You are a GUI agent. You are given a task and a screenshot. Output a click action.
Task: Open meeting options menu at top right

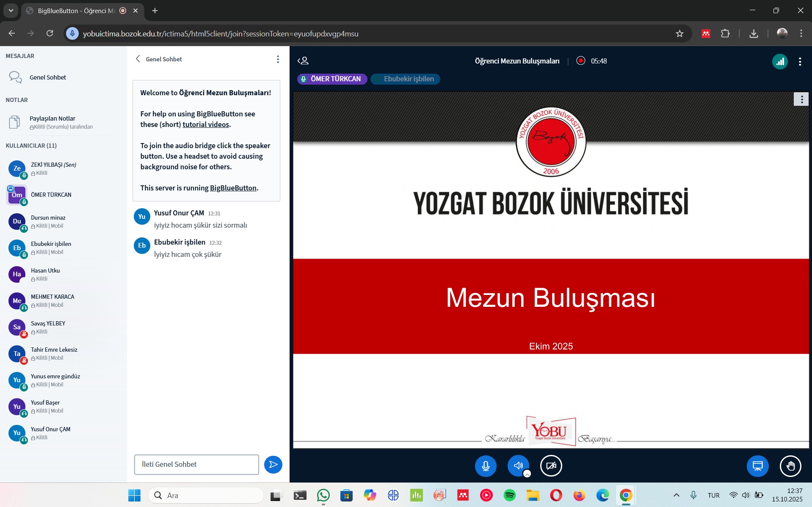pos(800,62)
